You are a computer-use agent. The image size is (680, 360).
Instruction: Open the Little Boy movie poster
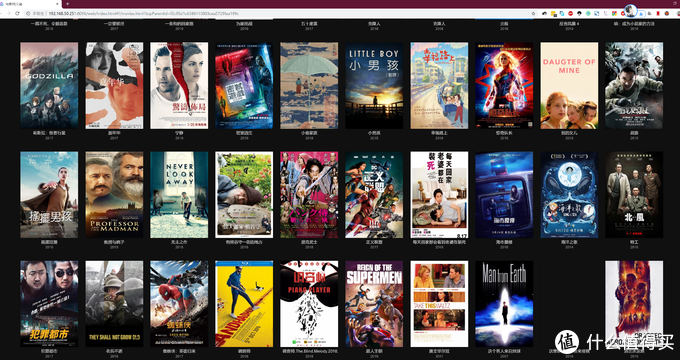pyautogui.click(x=374, y=85)
